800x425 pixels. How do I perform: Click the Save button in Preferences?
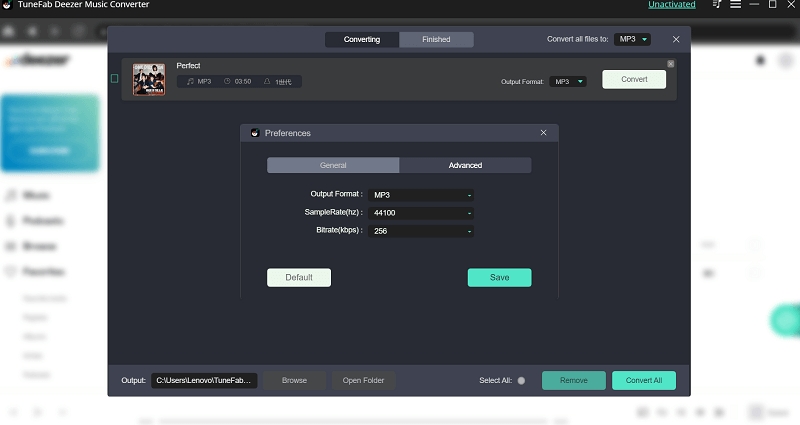click(499, 278)
